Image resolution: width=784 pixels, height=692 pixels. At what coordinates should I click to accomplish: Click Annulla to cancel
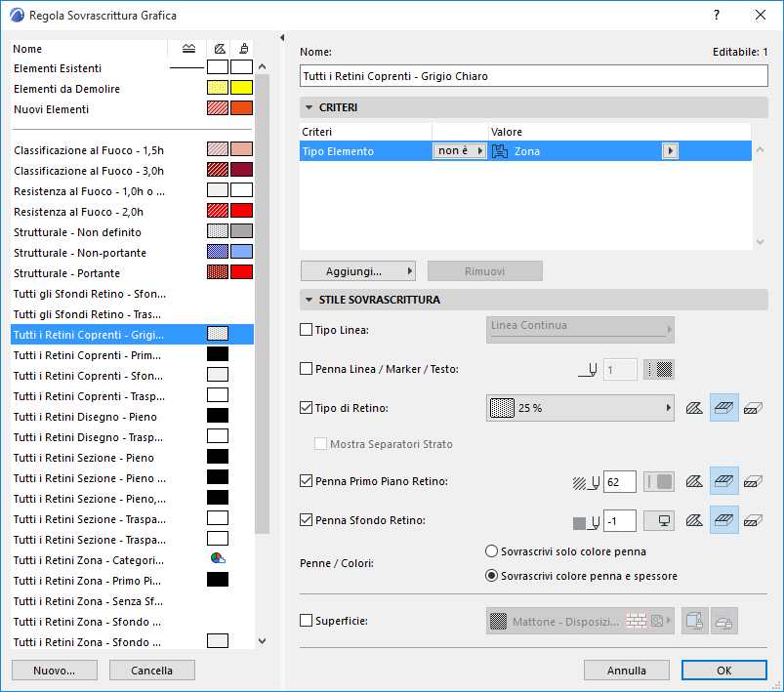tap(627, 670)
